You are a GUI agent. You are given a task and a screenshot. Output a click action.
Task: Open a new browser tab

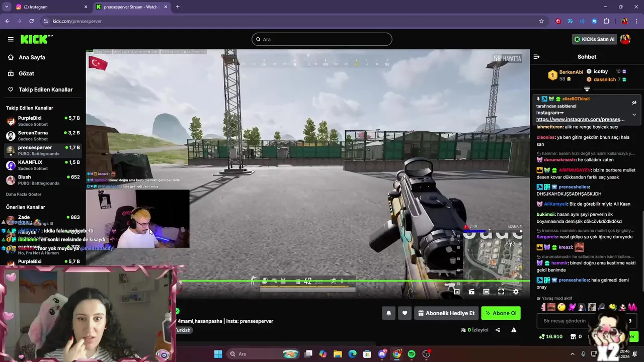(178, 7)
